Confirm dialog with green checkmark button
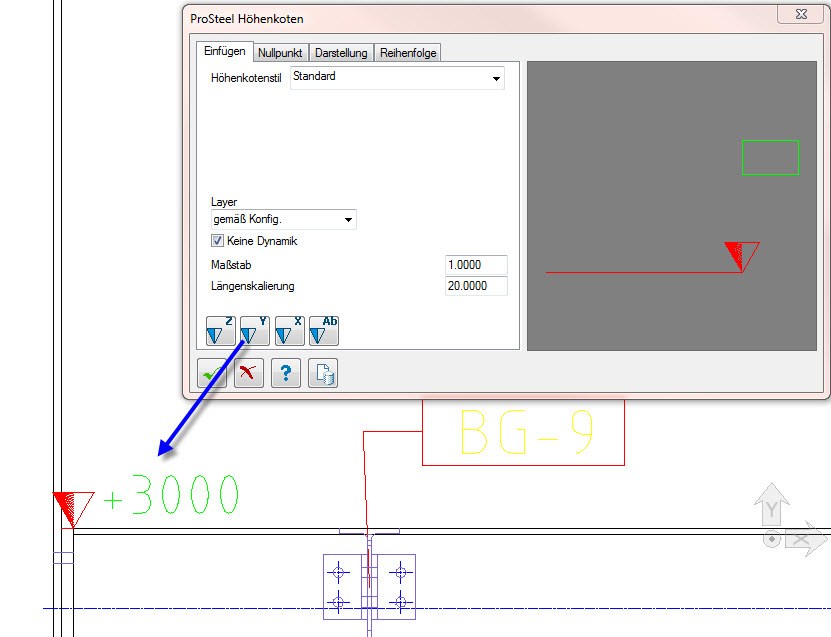The image size is (831, 637). [212, 373]
